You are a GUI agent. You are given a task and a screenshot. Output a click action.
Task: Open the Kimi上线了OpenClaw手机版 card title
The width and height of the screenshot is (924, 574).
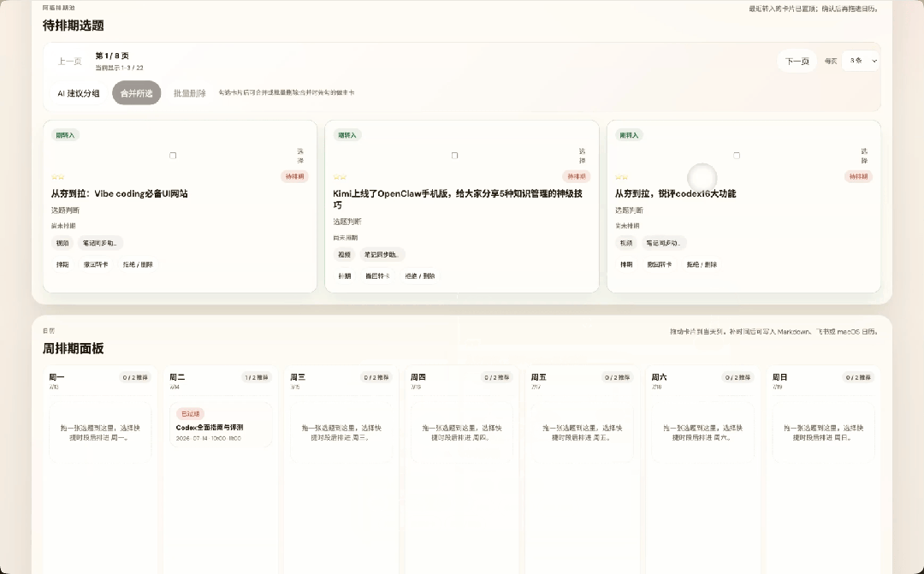pyautogui.click(x=457, y=198)
